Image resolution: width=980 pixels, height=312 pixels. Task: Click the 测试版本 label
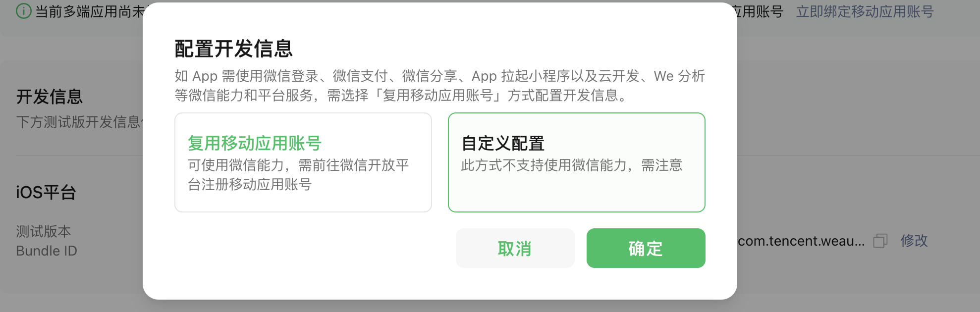click(44, 231)
